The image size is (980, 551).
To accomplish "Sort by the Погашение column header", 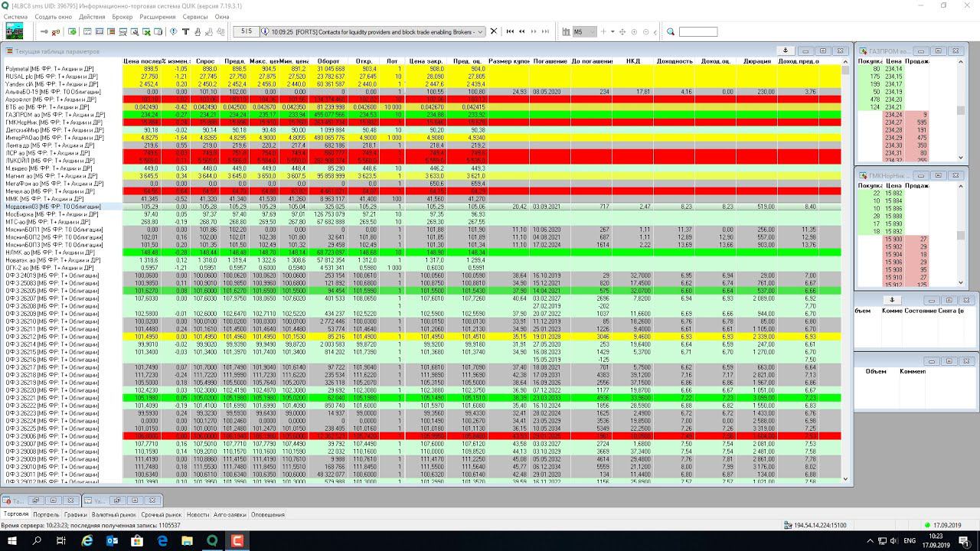I will (550, 61).
